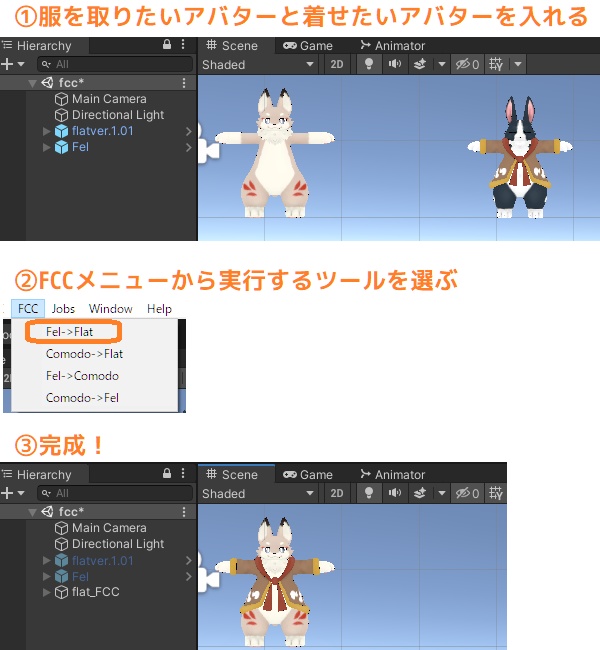The width and height of the screenshot is (600, 650).
Task: Click the search field in top Hierarchy panel
Action: [115, 64]
